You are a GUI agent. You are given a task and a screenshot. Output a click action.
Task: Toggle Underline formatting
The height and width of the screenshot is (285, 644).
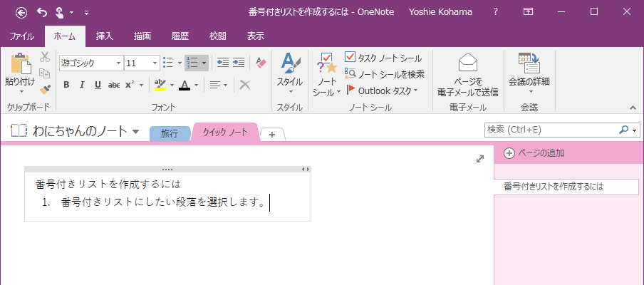point(98,85)
